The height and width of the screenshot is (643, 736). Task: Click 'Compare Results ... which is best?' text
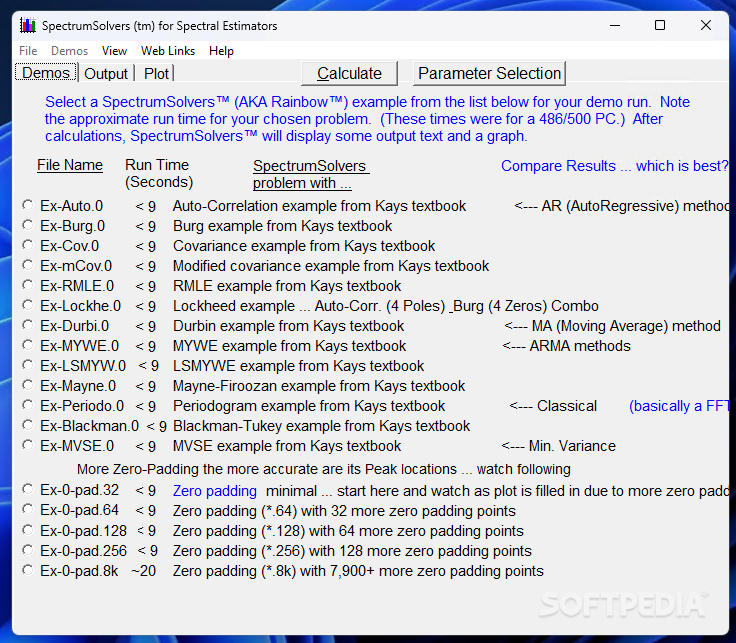(614, 166)
